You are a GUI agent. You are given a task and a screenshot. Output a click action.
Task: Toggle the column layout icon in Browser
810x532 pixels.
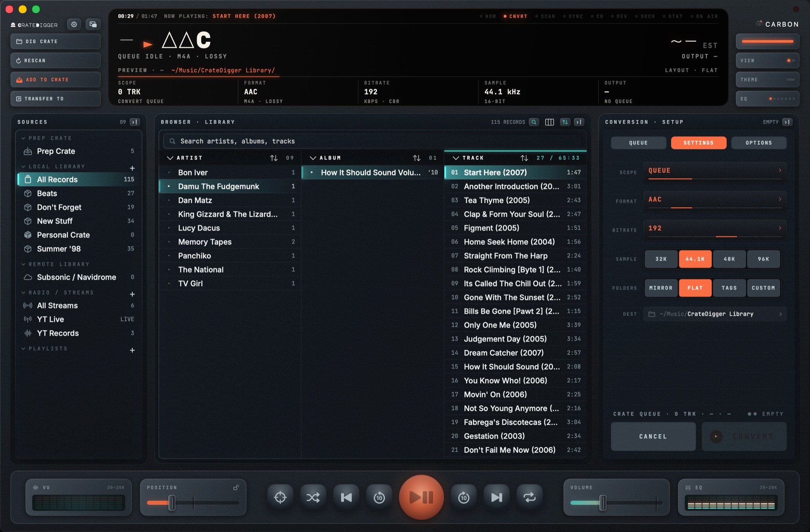pyautogui.click(x=550, y=122)
